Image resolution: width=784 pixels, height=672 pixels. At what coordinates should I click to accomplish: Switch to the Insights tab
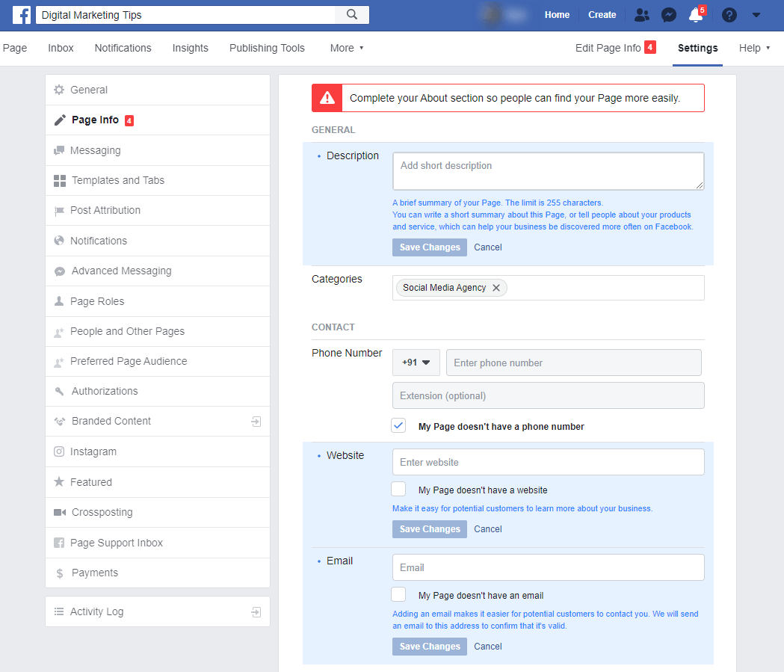point(190,48)
